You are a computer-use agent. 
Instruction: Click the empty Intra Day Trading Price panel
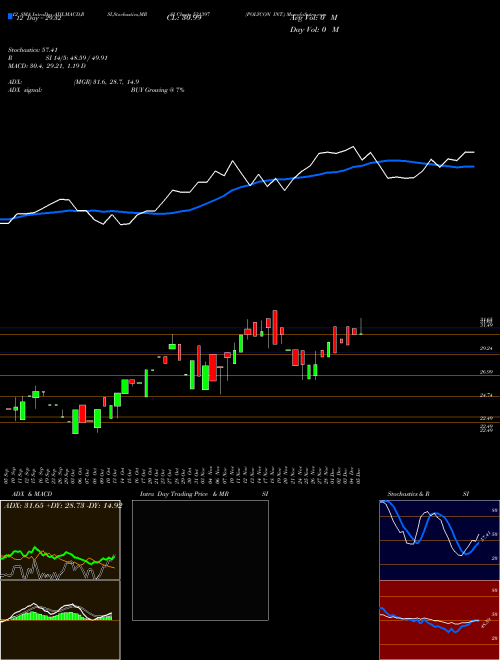(200, 560)
